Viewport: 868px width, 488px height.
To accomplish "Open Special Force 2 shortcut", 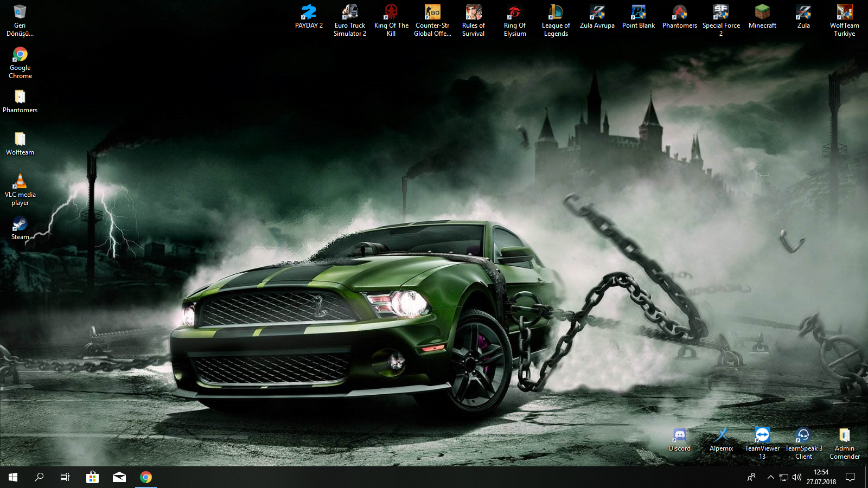I will 721,20.
